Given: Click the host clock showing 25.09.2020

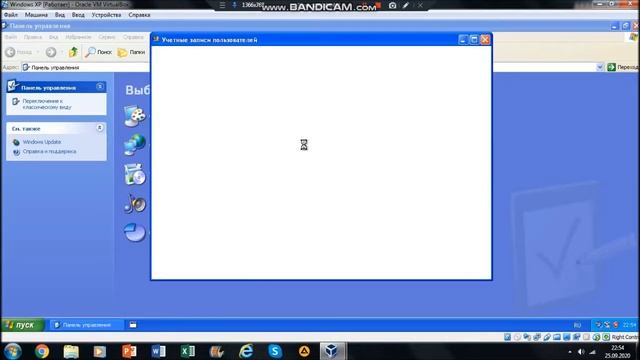Looking at the screenshot, I should tap(618, 351).
